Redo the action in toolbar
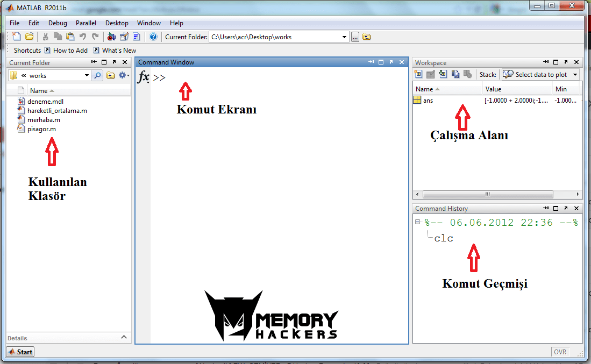591x364 pixels. (x=95, y=37)
